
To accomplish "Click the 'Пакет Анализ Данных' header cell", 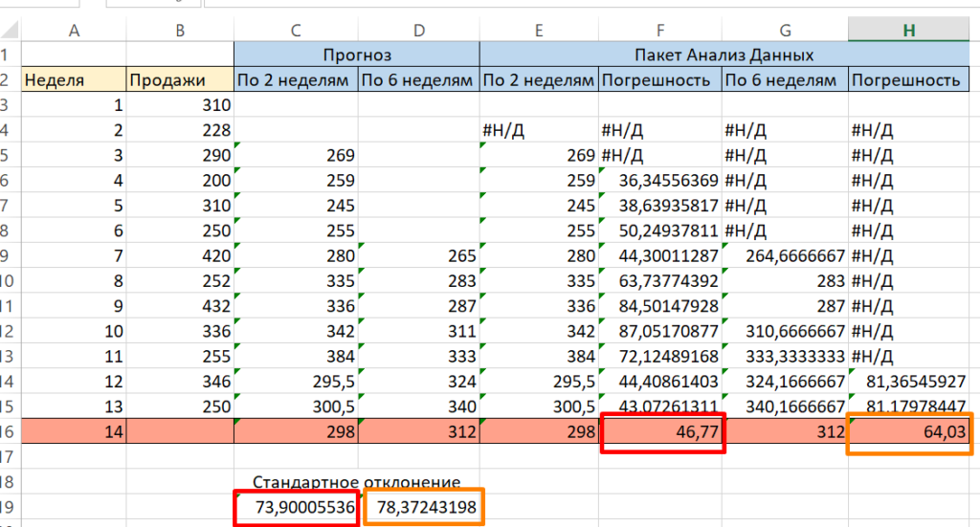I will click(724, 55).
